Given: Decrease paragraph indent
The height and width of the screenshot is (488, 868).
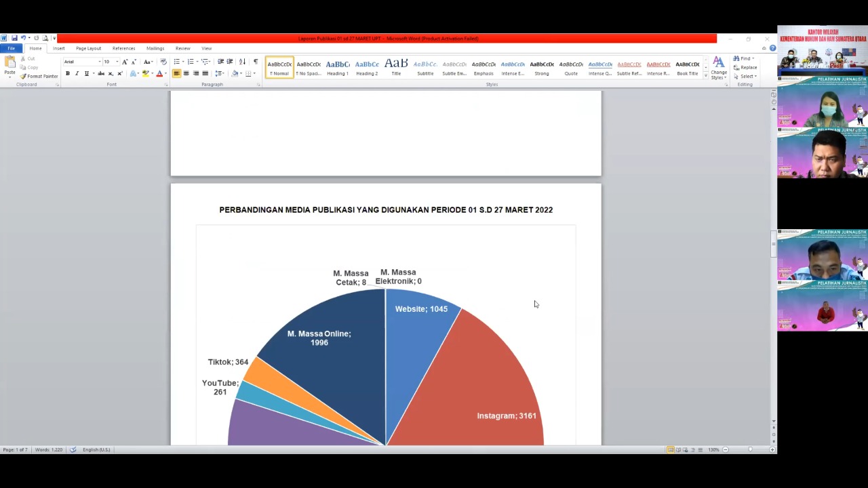Looking at the screenshot, I should pos(220,62).
